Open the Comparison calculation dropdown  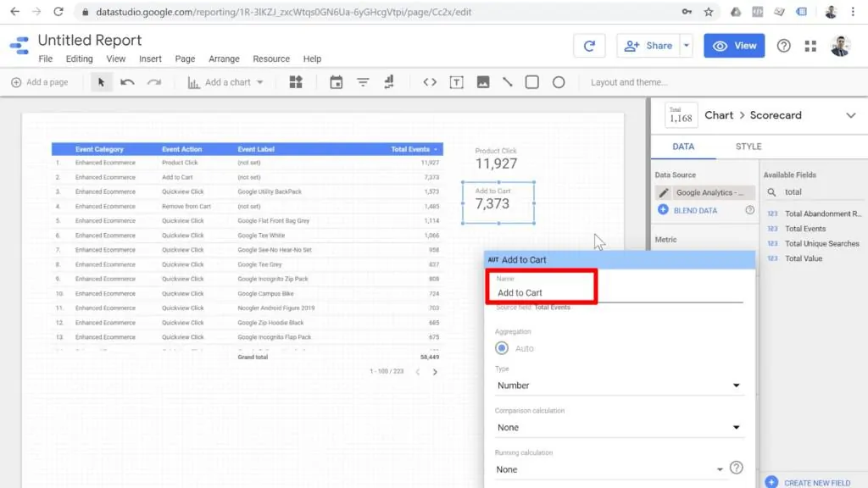coord(618,427)
